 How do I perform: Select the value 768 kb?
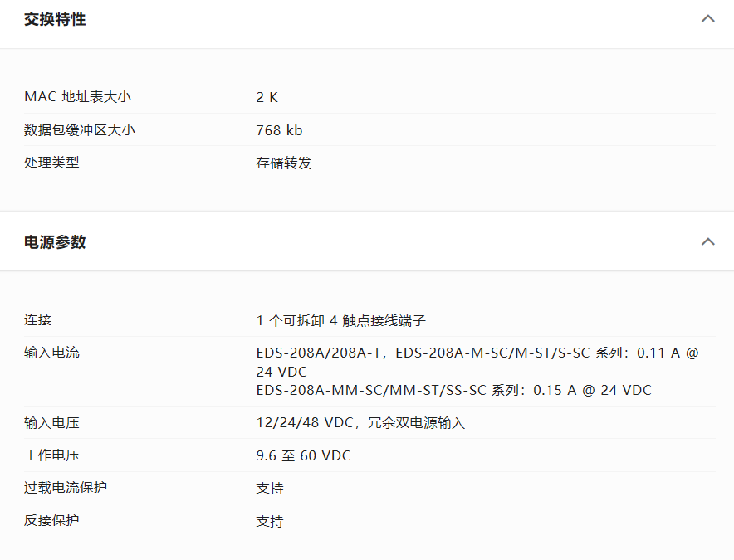[279, 130]
